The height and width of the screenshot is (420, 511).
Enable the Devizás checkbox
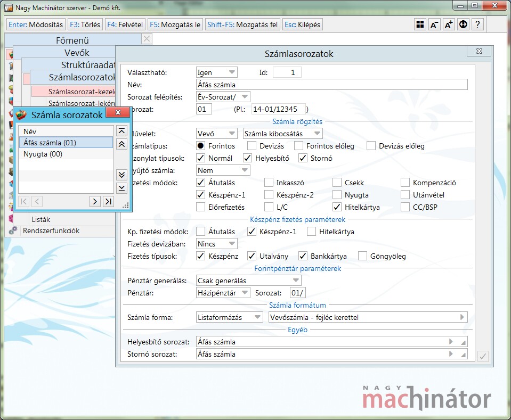click(253, 146)
